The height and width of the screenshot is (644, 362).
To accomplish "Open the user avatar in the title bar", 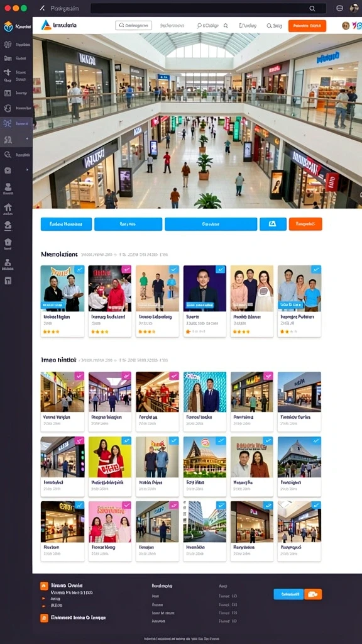I will pyautogui.click(x=354, y=8).
